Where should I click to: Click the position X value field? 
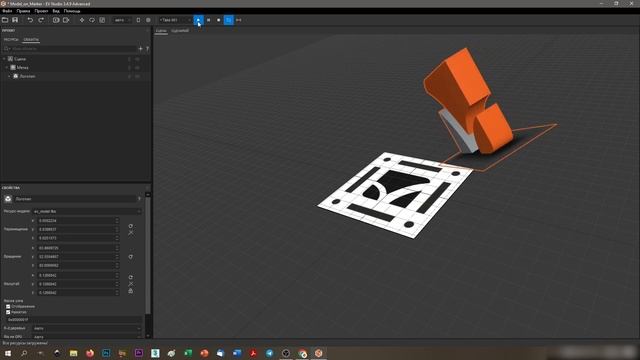click(78, 220)
